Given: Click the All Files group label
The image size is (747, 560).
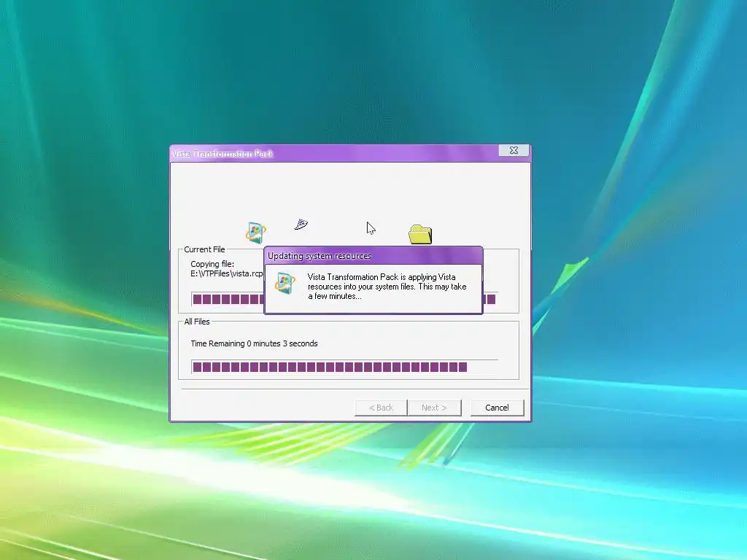Looking at the screenshot, I should click(x=197, y=322).
